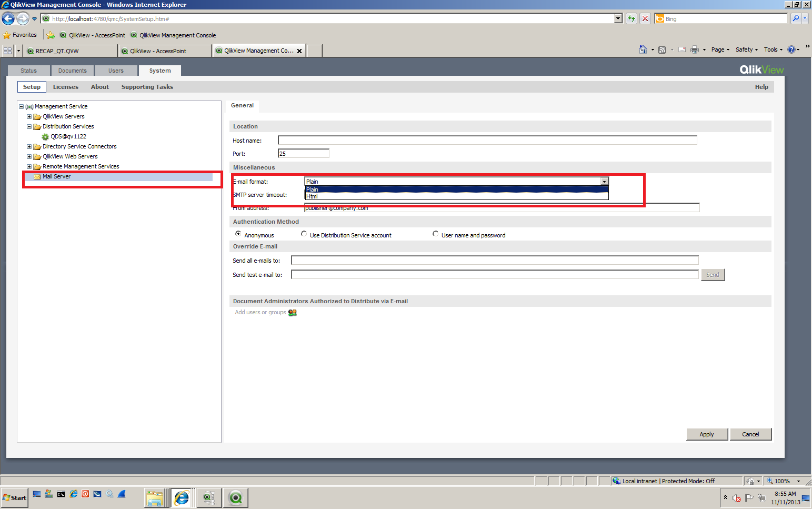Click the Start button
This screenshot has width=812, height=509.
(x=14, y=498)
